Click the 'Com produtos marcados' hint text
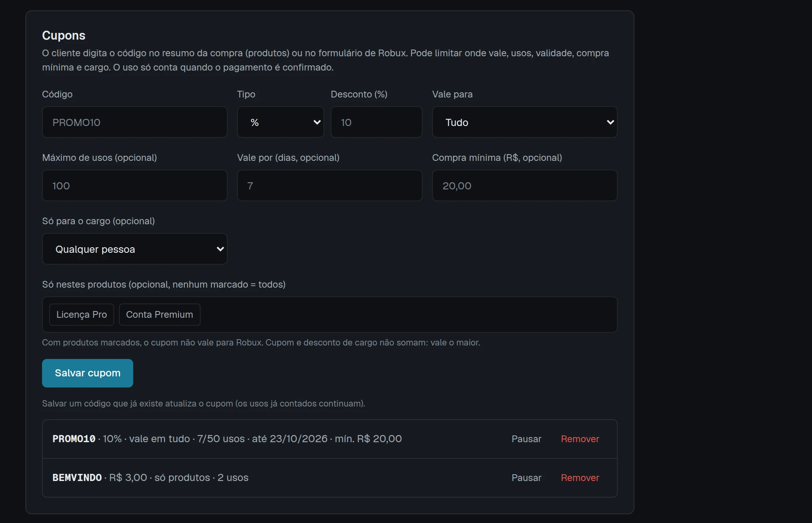The height and width of the screenshot is (523, 812). click(x=261, y=342)
